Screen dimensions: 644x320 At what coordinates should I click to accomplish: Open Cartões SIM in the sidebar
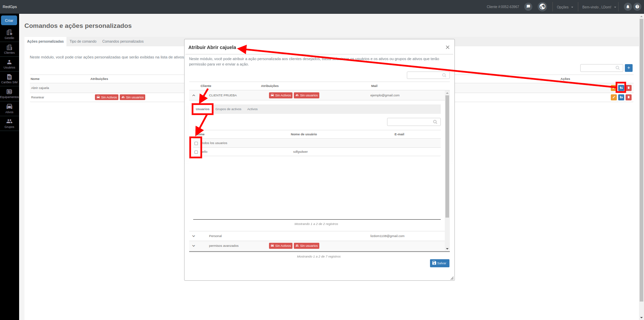coord(9,79)
